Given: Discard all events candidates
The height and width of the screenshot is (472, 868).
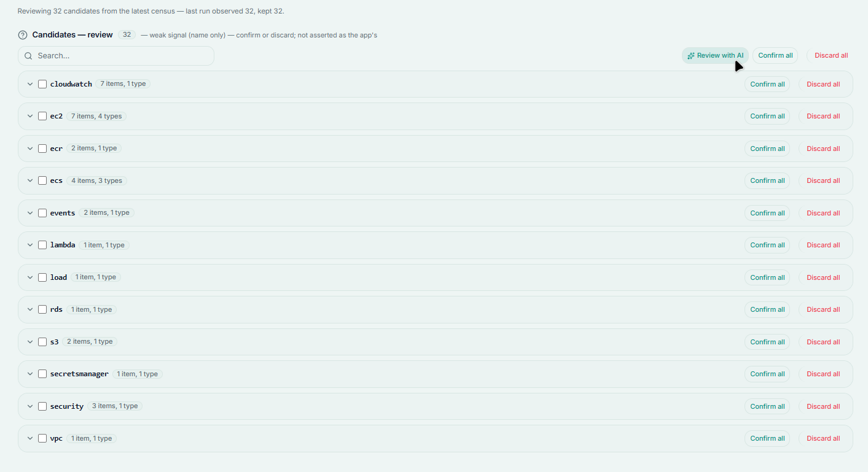Looking at the screenshot, I should tap(823, 213).
